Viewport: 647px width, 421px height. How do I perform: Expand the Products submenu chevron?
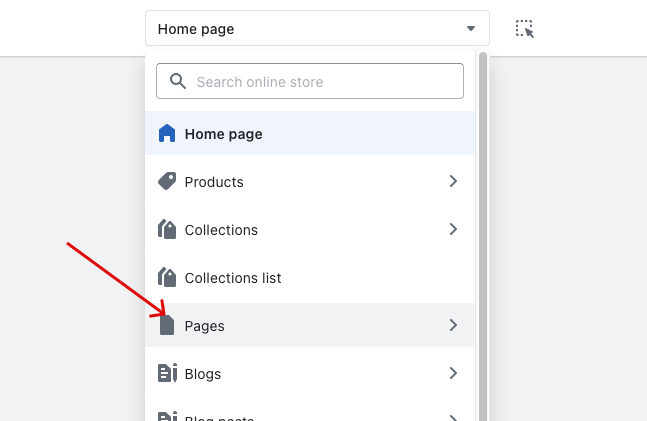pyautogui.click(x=453, y=182)
